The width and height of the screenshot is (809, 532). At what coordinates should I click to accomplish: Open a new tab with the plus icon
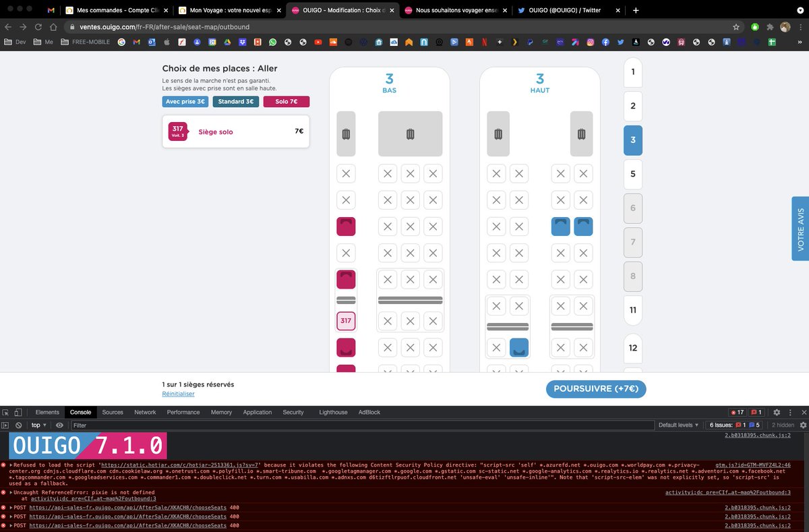[x=636, y=10]
